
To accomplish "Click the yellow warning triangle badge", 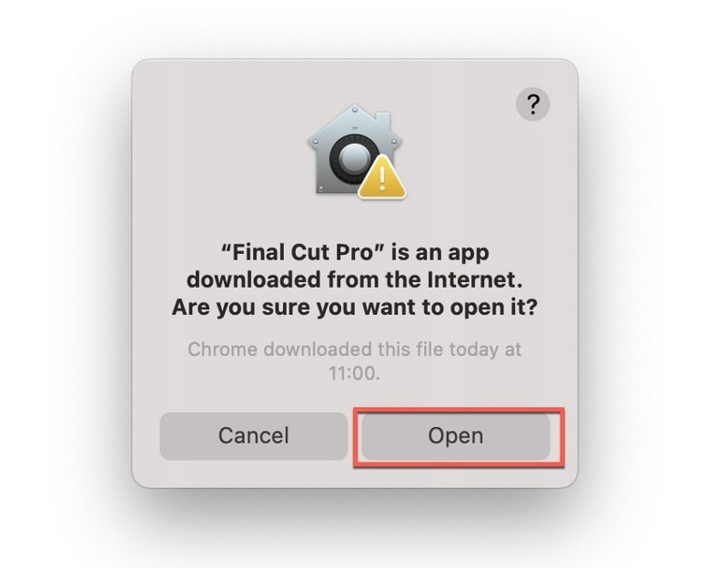I will click(382, 178).
